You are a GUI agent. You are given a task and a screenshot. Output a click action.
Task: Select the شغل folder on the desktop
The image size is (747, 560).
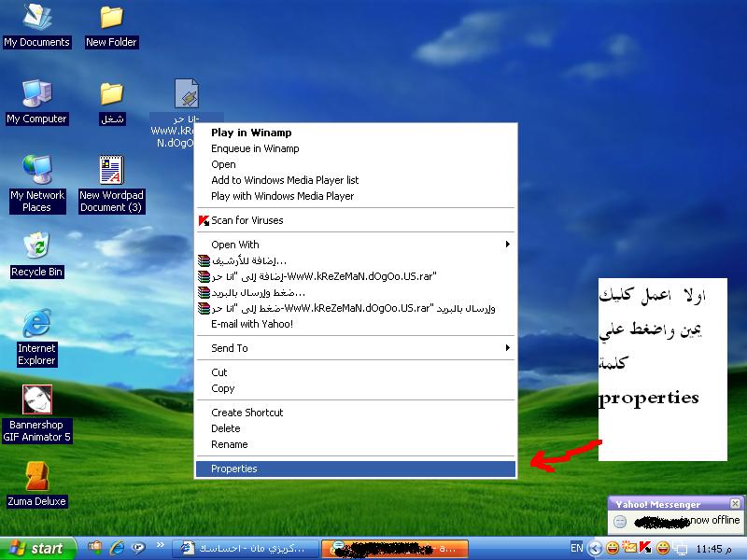[112, 104]
